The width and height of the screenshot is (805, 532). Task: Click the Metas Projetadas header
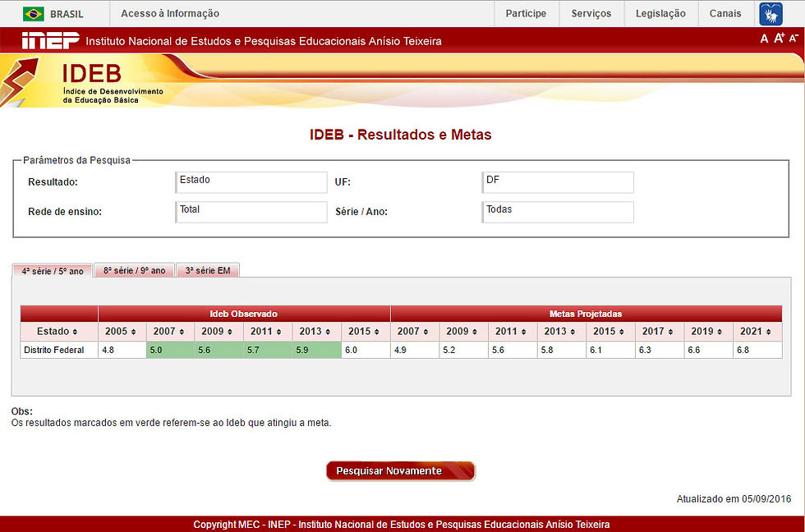pos(586,314)
